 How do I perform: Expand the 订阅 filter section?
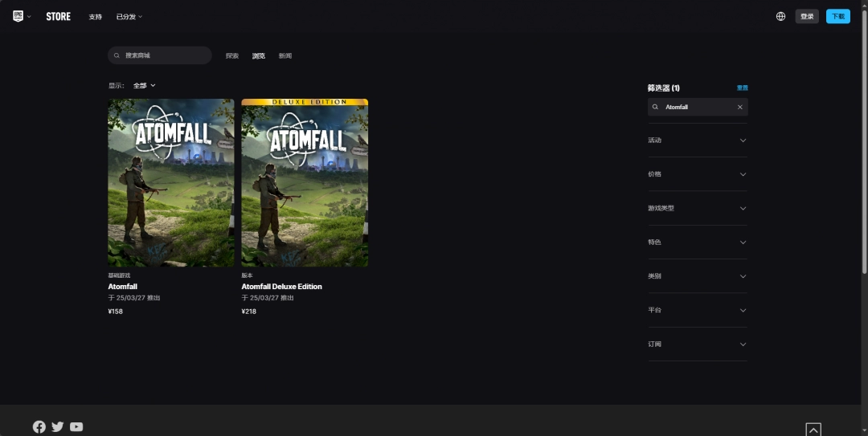[x=698, y=344]
